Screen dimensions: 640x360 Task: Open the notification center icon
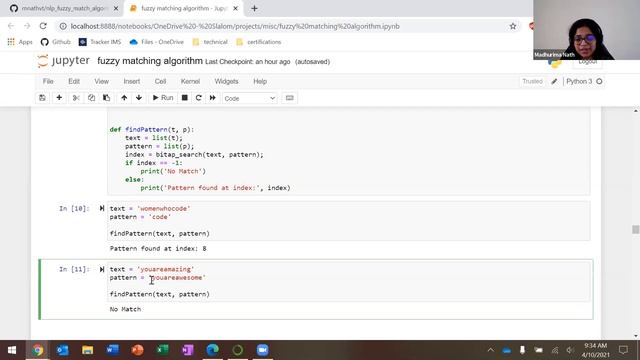tap(623, 350)
